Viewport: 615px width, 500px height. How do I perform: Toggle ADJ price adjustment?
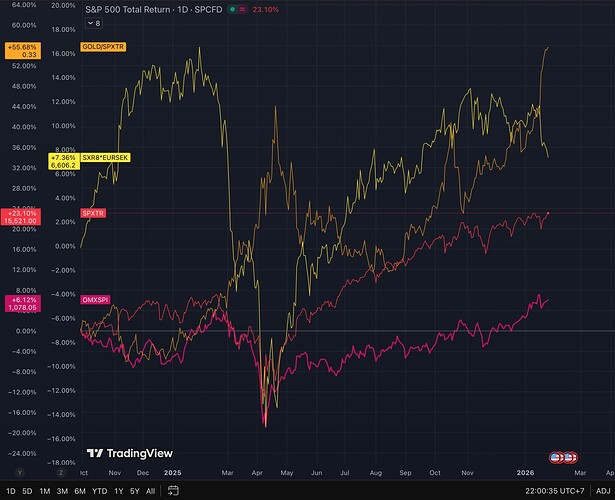[603, 491]
